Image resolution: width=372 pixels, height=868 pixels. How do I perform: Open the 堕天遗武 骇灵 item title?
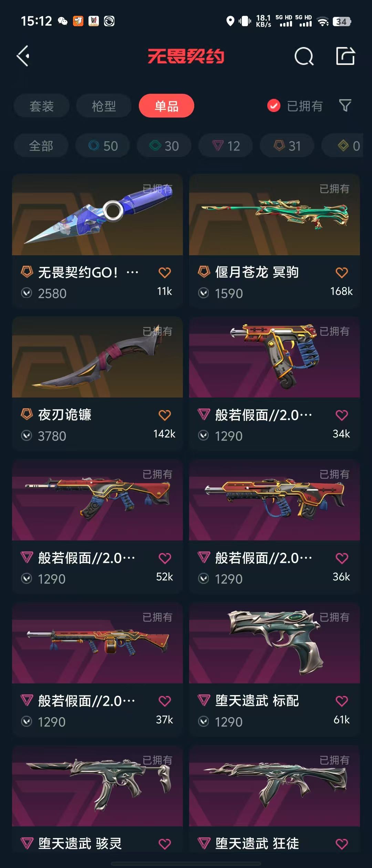pos(80,844)
